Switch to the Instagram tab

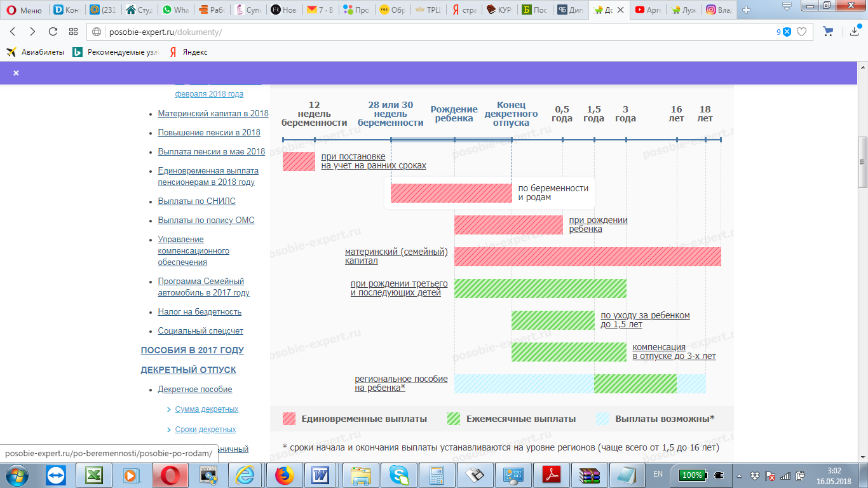720,10
